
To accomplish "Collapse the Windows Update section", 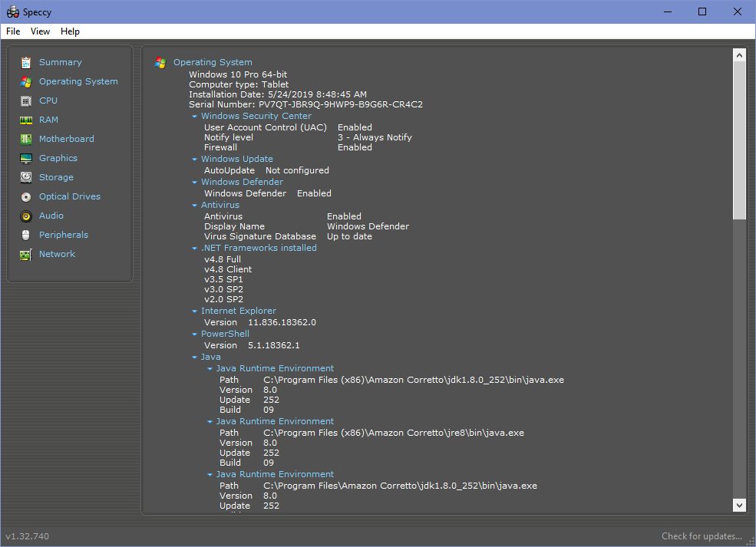I will click(x=194, y=159).
